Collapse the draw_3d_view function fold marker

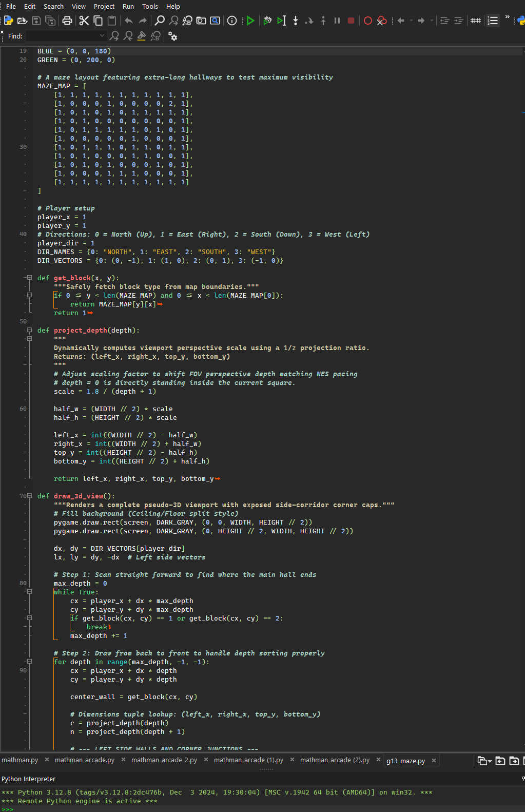tap(29, 496)
